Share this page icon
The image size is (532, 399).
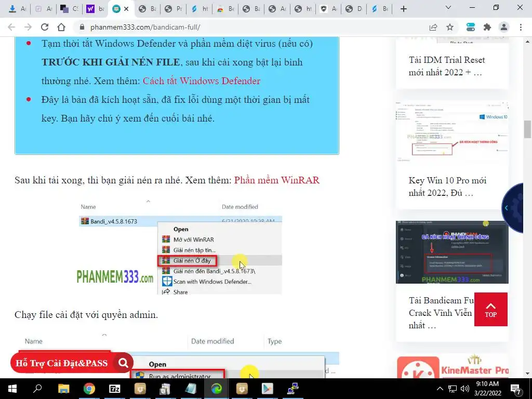pyautogui.click(x=433, y=27)
